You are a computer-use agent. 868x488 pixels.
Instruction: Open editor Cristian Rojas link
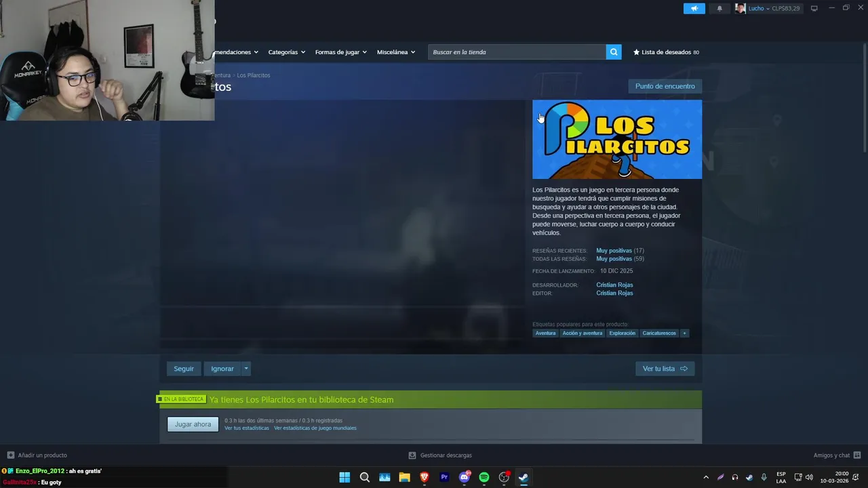pos(614,293)
